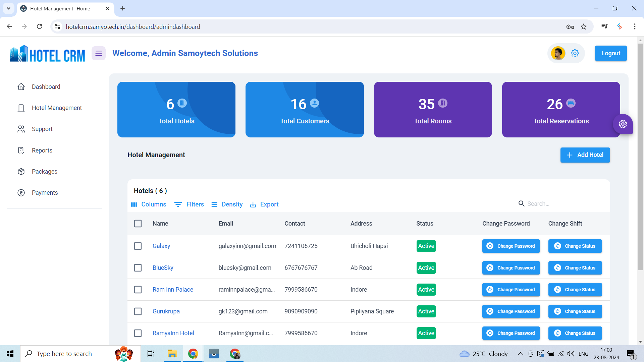This screenshot has width=644, height=362.
Task: Open the Reports section icon
Action: pos(21,150)
